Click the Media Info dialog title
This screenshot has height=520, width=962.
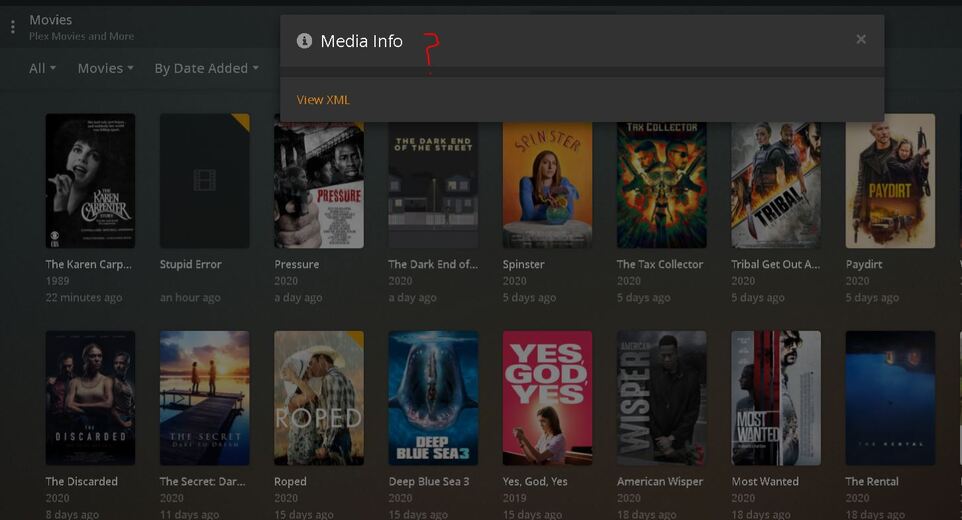click(x=361, y=41)
